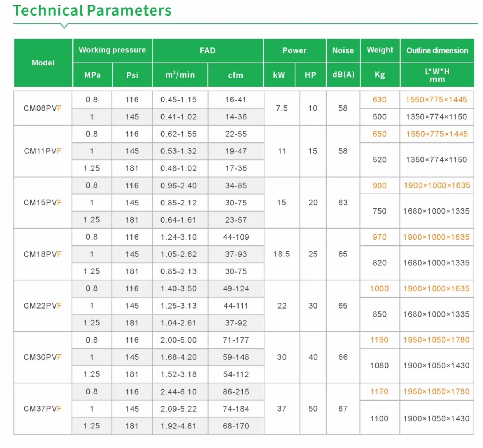The image size is (483, 448).
Task: Select model cell CM15PVF
Action: [x=43, y=203]
